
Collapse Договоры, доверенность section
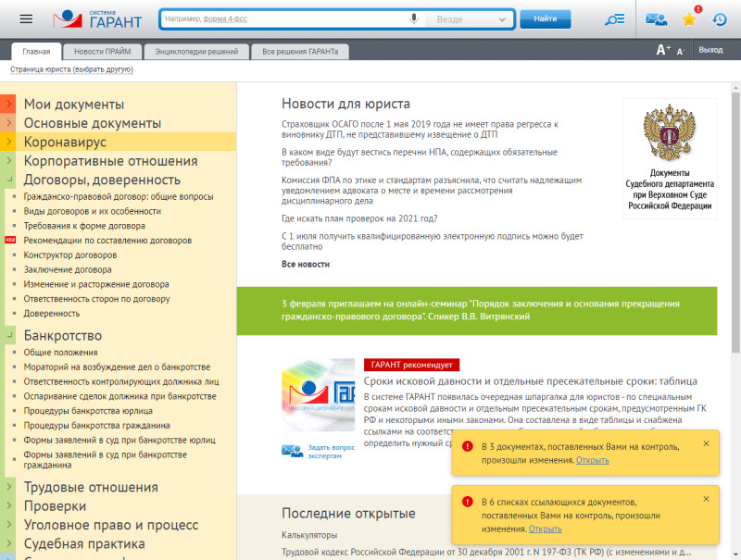click(x=8, y=180)
